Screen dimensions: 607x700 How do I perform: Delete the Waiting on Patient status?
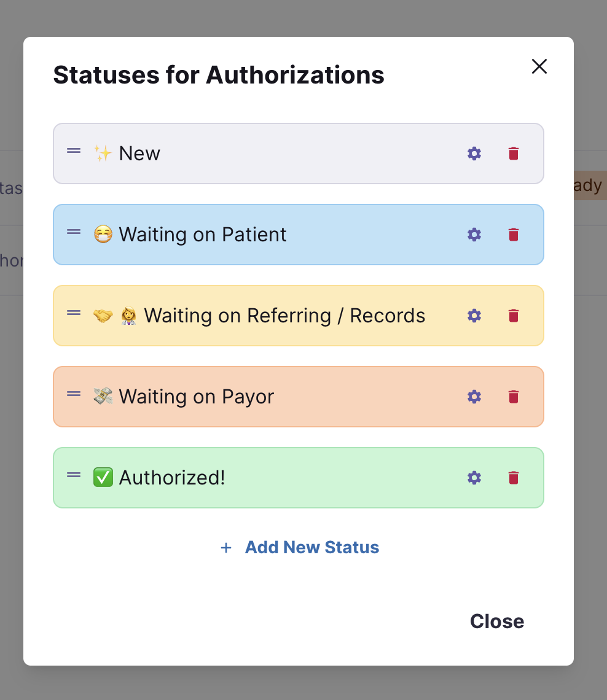[x=514, y=235]
